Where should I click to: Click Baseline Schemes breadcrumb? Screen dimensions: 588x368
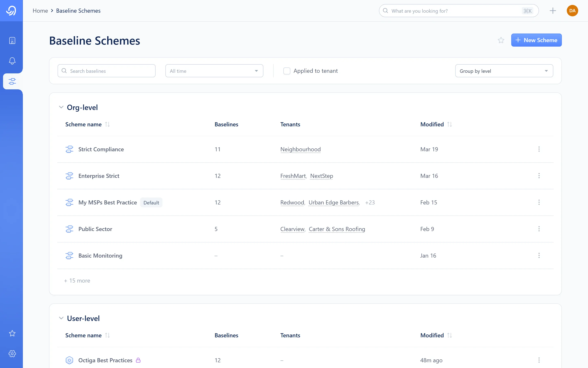pos(78,11)
